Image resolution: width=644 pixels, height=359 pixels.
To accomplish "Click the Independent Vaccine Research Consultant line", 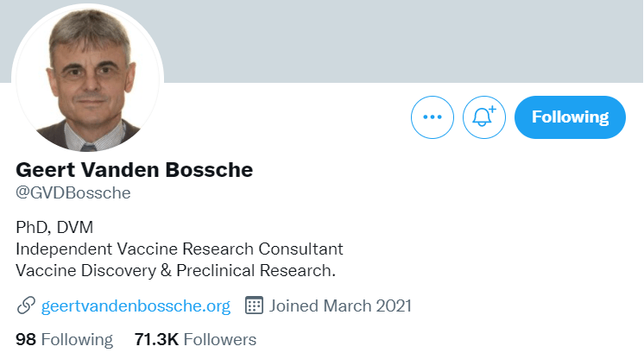I will [x=180, y=249].
